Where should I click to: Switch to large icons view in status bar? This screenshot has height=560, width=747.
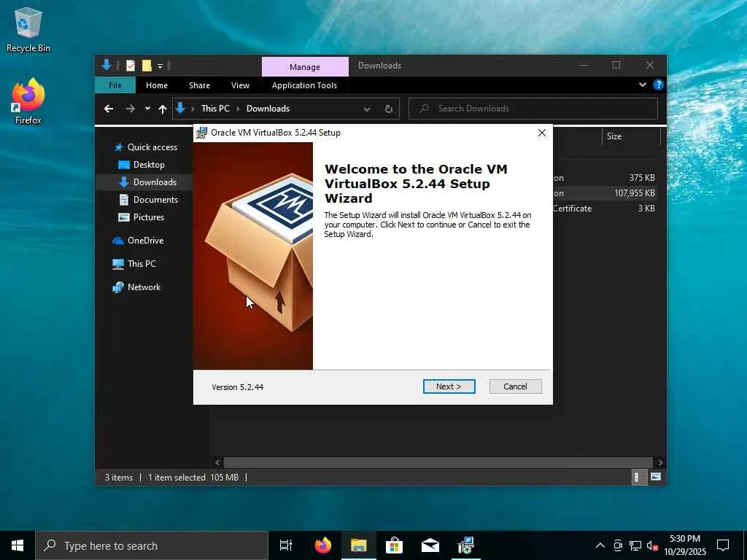pos(656,477)
